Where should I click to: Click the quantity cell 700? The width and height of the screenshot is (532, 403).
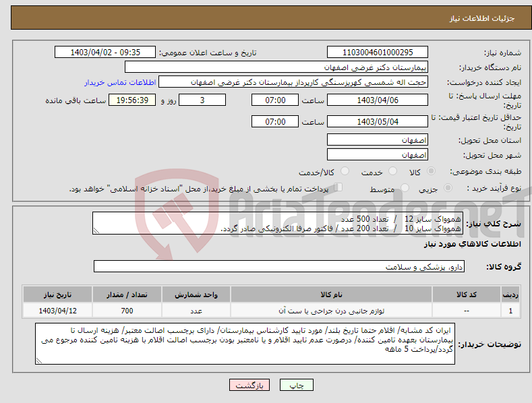(127, 311)
